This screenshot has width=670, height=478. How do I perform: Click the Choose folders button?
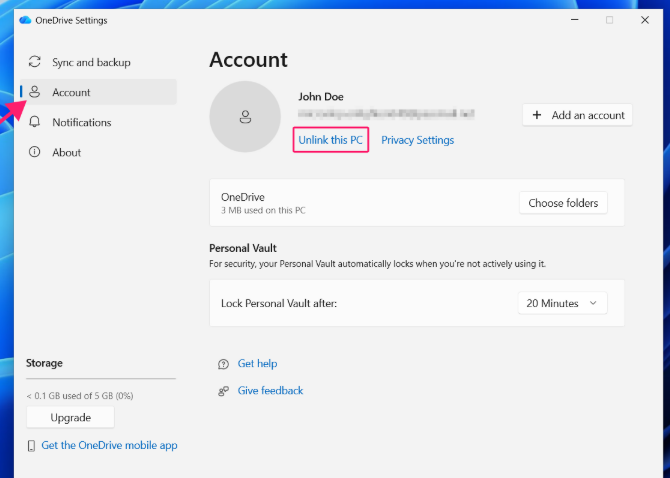click(x=563, y=203)
